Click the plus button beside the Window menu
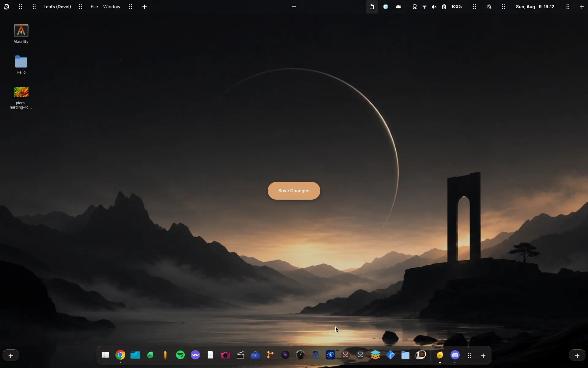This screenshot has height=368, width=588. tap(145, 7)
